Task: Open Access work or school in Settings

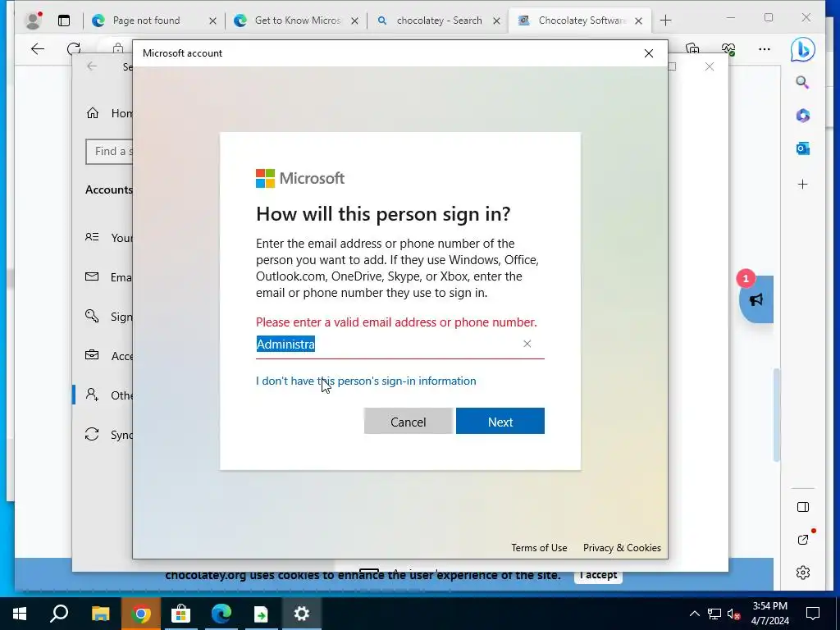Action: point(109,356)
